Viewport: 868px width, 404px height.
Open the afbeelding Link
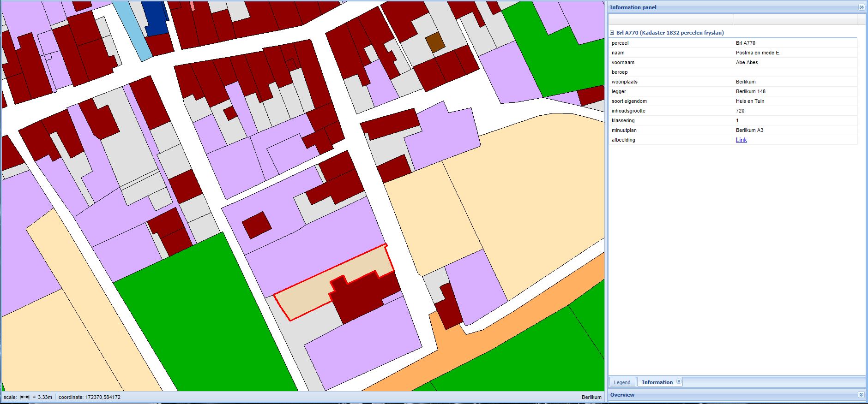(741, 140)
